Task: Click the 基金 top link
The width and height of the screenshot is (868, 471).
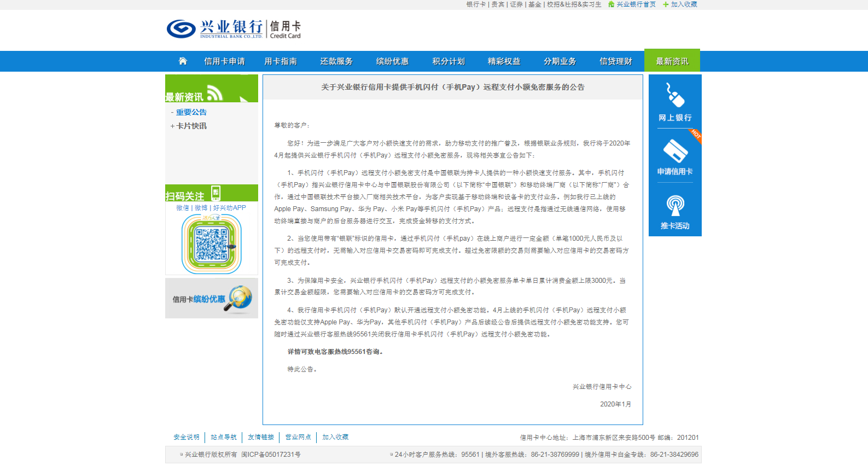Action: point(535,4)
